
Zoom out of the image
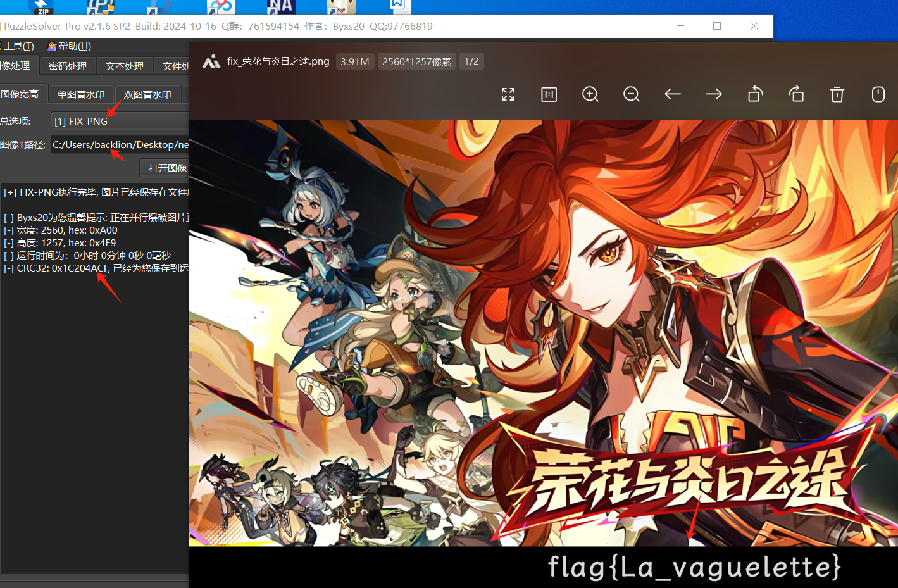pos(632,94)
